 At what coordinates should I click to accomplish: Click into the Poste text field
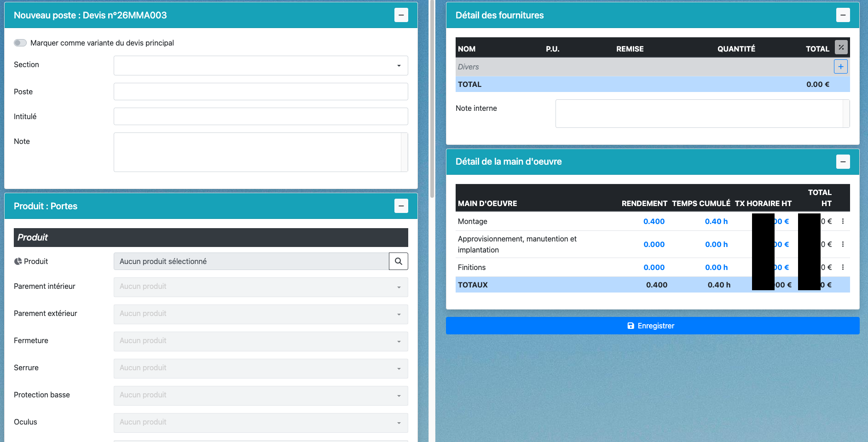pos(260,92)
